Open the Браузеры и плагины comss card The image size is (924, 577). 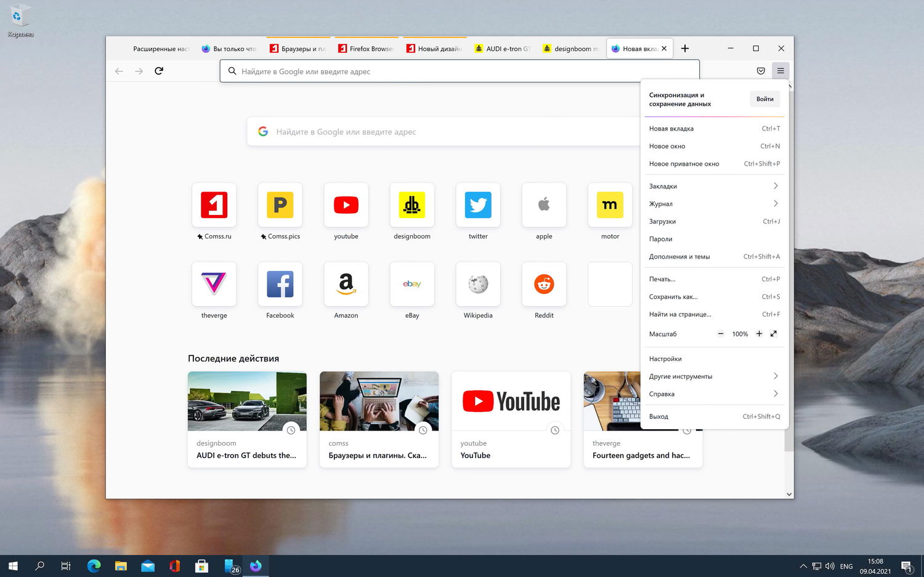click(379, 419)
